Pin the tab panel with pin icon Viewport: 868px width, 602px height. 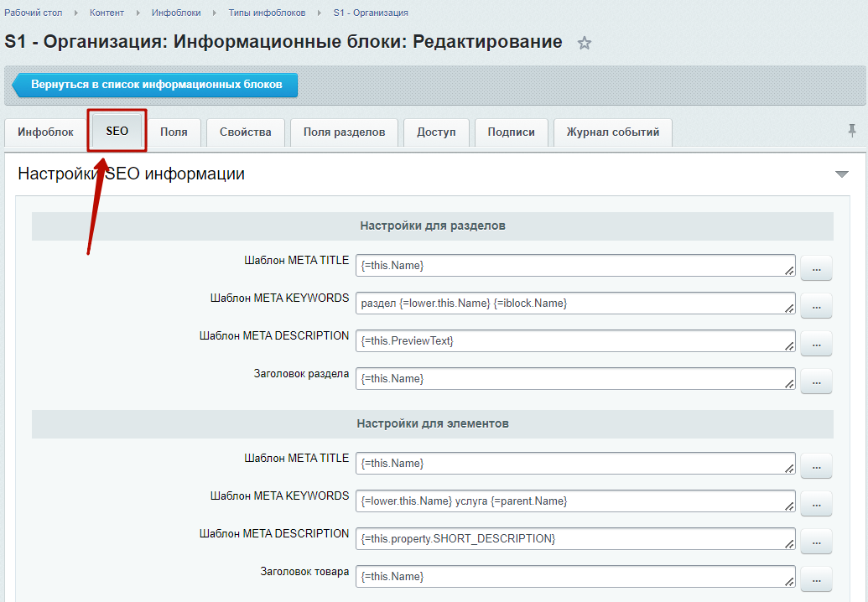852,130
